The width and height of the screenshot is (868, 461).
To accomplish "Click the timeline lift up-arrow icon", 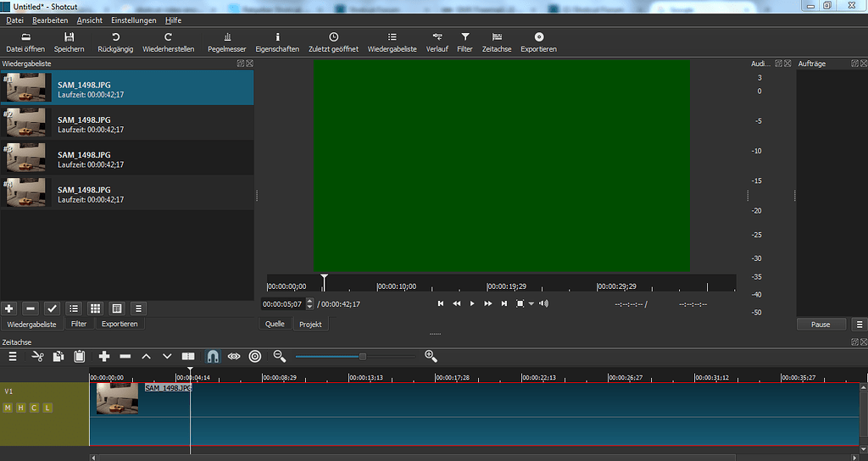I will pos(146,357).
